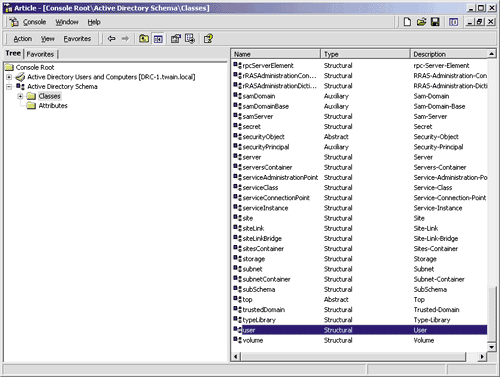The height and width of the screenshot is (377, 500).
Task: Click the New console page icon
Action: [x=407, y=22]
